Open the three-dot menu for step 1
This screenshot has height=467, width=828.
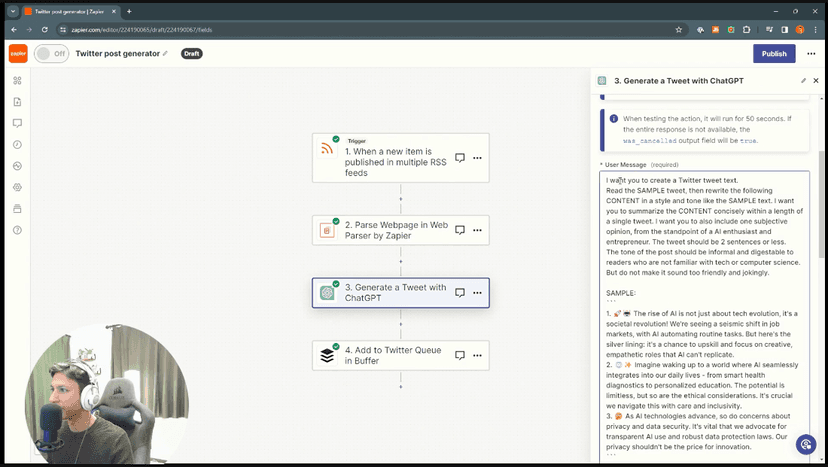click(477, 157)
